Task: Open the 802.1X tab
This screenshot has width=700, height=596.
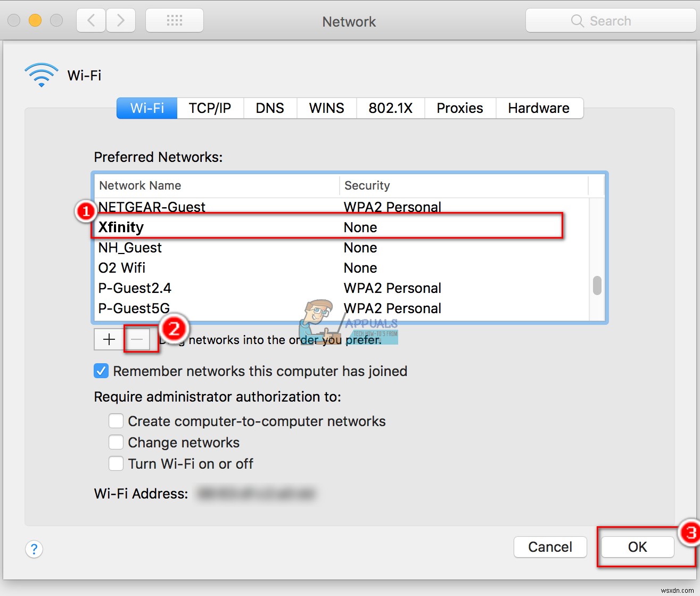Action: (x=390, y=108)
